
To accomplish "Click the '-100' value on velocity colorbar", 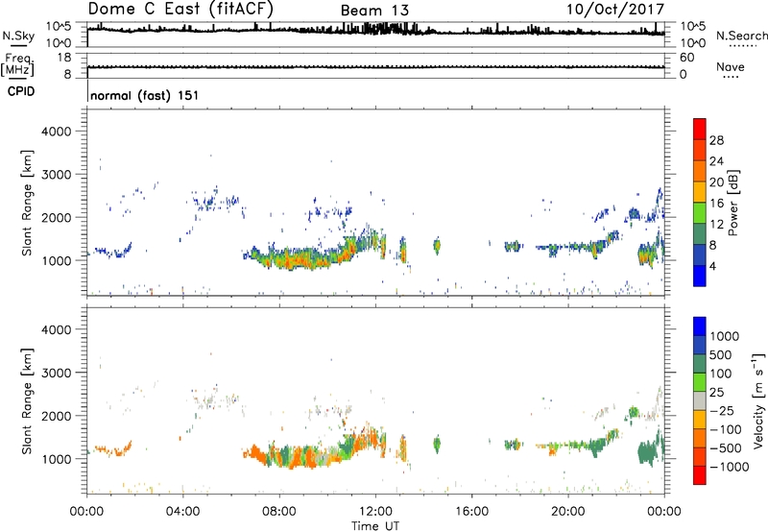I will tap(726, 429).
